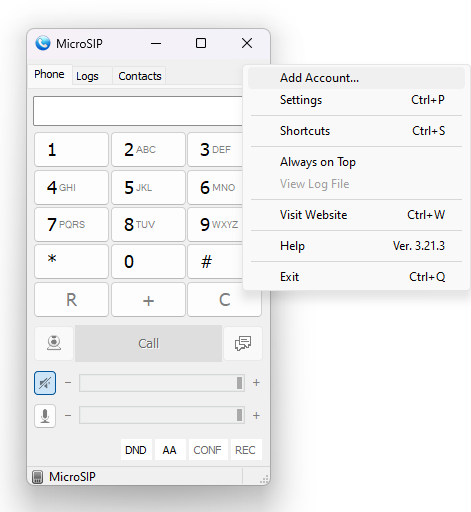Open the Contacts tab
This screenshot has width=471, height=512.
click(x=140, y=76)
